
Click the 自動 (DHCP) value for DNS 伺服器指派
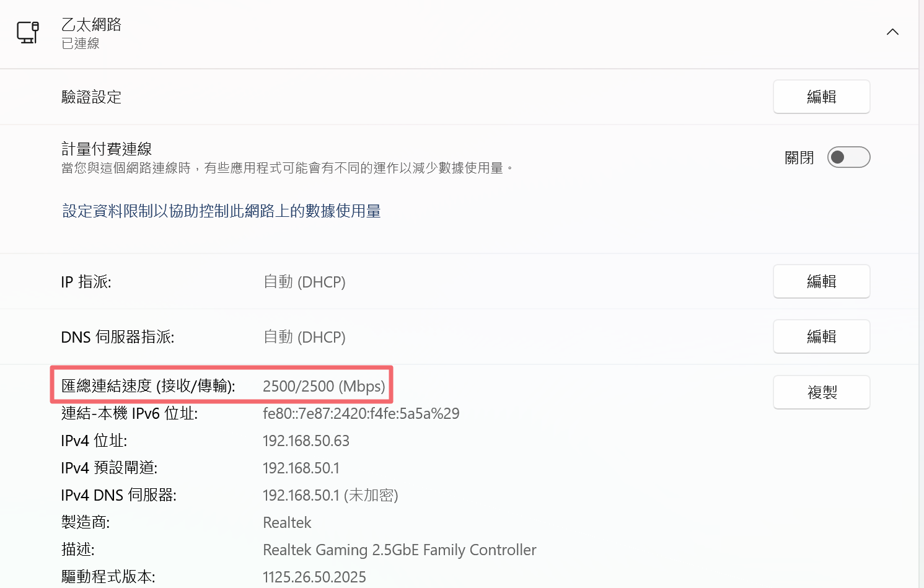304,337
